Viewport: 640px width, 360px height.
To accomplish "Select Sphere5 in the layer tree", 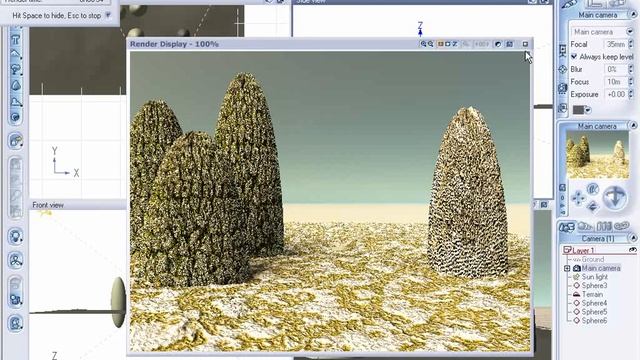I will coord(594,312).
